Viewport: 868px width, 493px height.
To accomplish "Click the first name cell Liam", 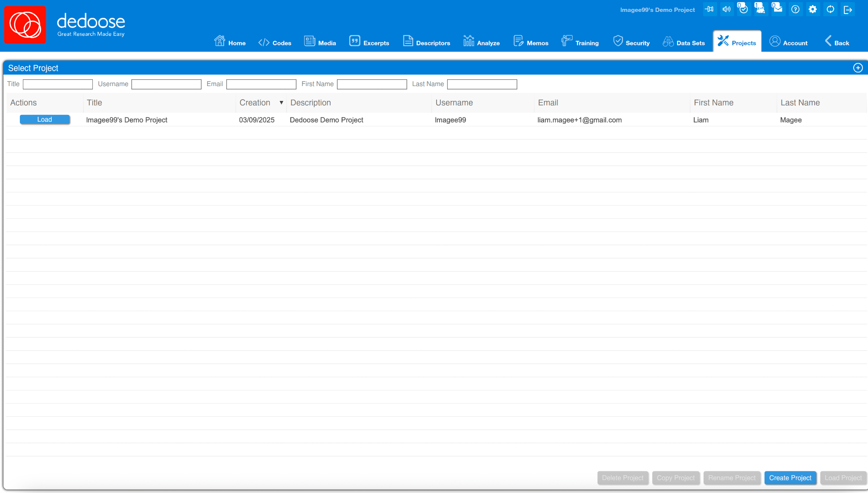I will click(701, 120).
